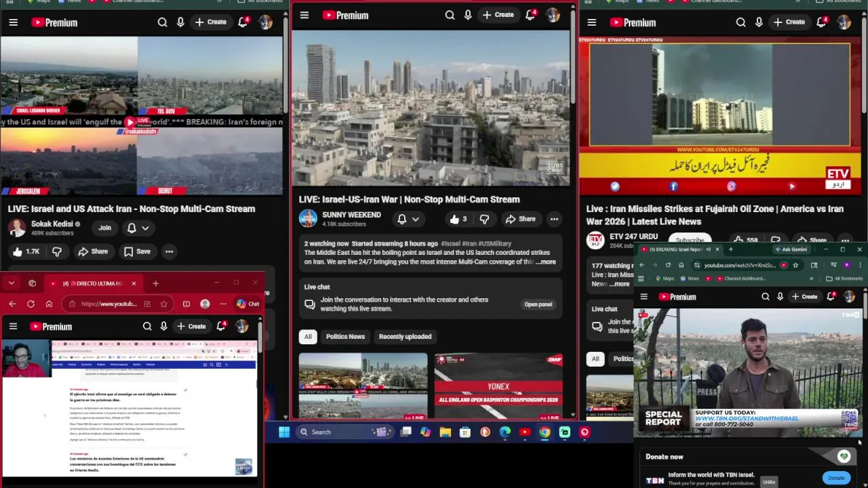Open Edge tab actions chevron in DIRECTO ULTIMA window
This screenshot has height=488, width=868.
point(12,283)
